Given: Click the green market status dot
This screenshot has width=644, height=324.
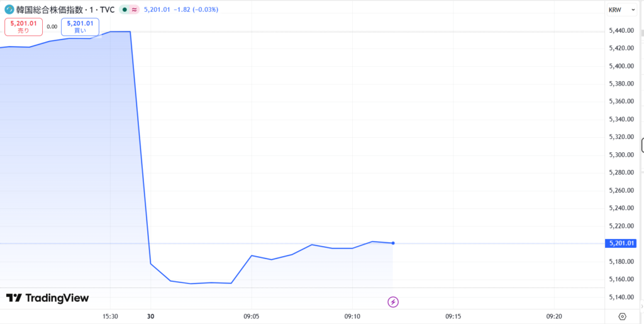Looking at the screenshot, I should pyautogui.click(x=126, y=10).
